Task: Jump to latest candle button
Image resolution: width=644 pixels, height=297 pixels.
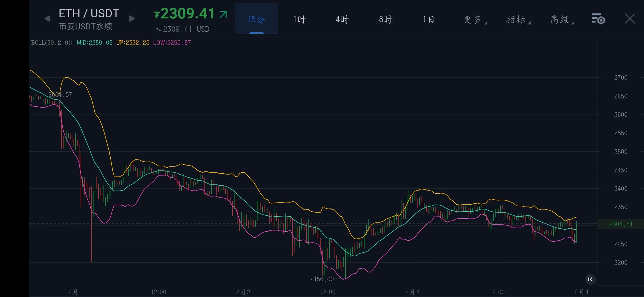Action: pyautogui.click(x=590, y=279)
